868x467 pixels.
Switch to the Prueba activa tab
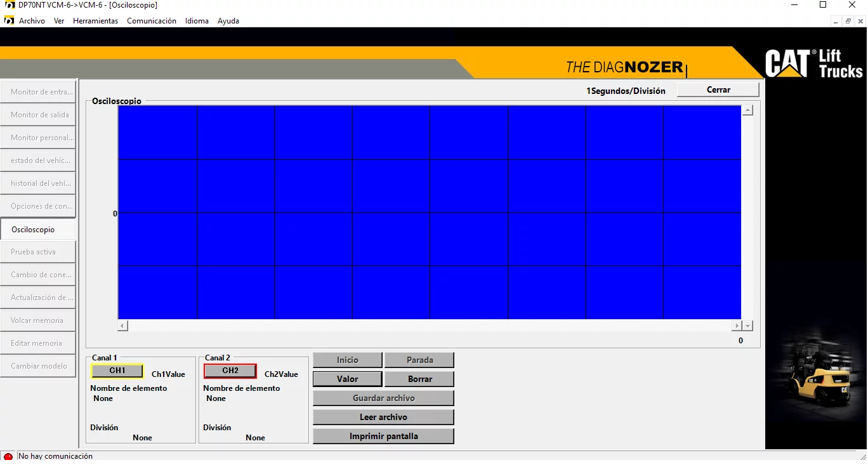[x=38, y=251]
